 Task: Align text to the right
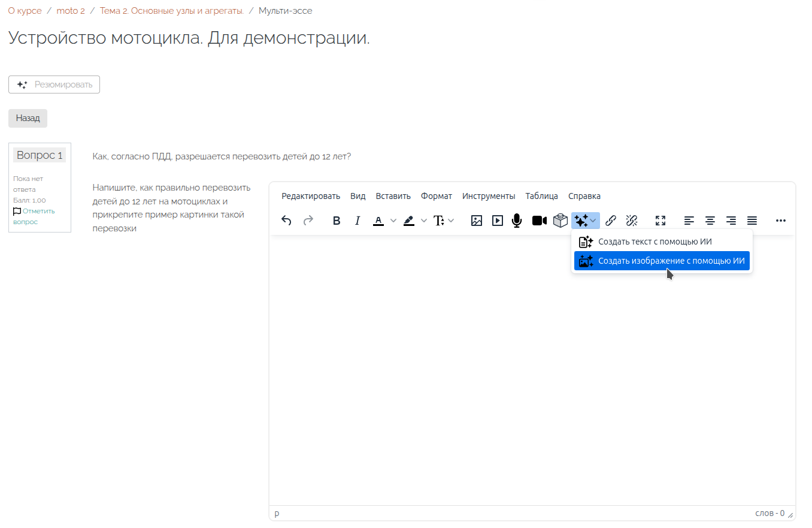(x=731, y=221)
